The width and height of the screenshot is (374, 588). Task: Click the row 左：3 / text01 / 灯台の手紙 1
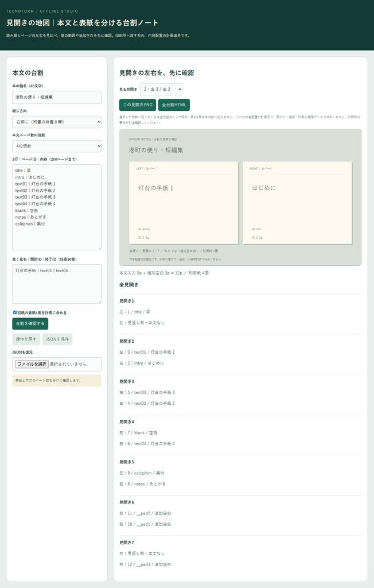pyautogui.click(x=147, y=352)
